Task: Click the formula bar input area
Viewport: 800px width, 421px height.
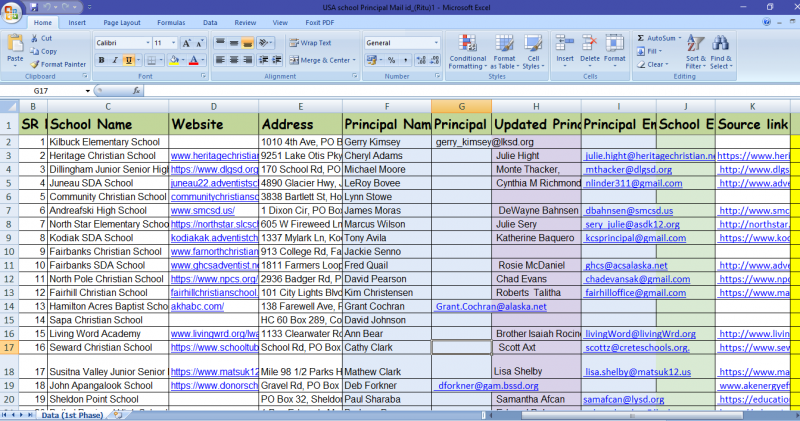Action: click(x=469, y=91)
